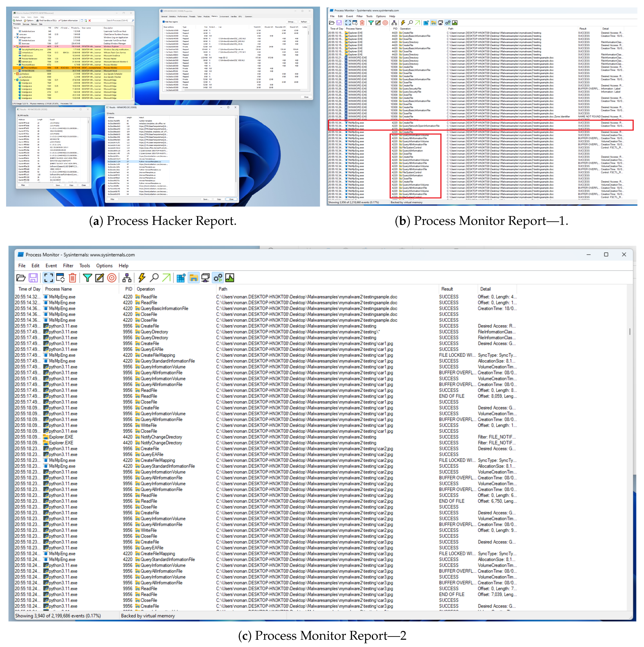Click the Find magnifier icon in bottom Process Monitor
Viewport: 644px width, 647px height.
coord(154,278)
